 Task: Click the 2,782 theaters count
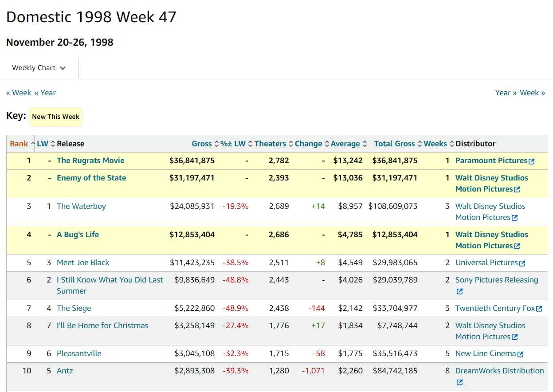pos(279,161)
